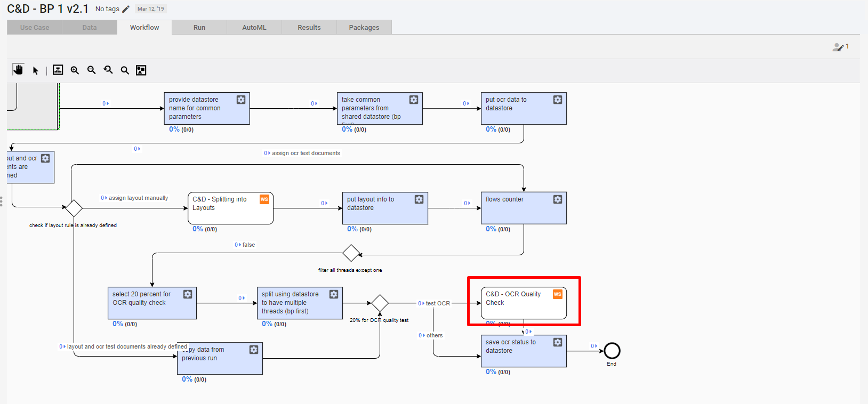Viewport: 868px width, 404px height.
Task: Click 0% progress under provide datastore name
Action: coord(174,129)
